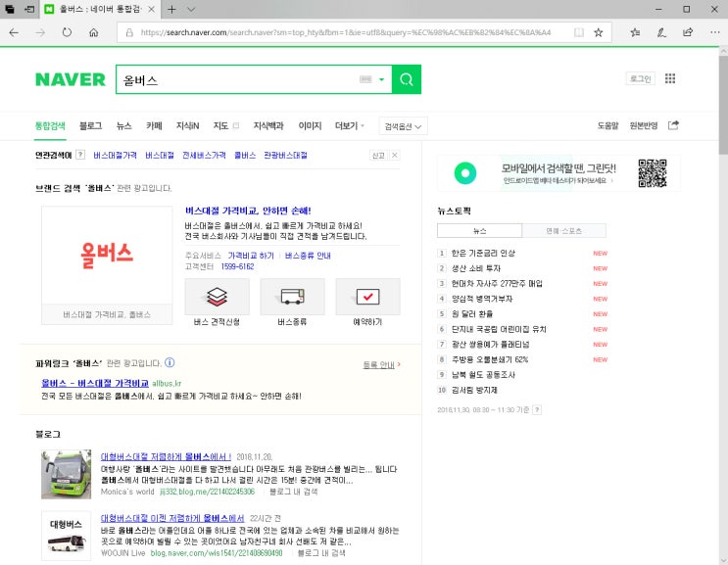Click the 도움말 link
The height and width of the screenshot is (565, 728).
click(x=607, y=125)
